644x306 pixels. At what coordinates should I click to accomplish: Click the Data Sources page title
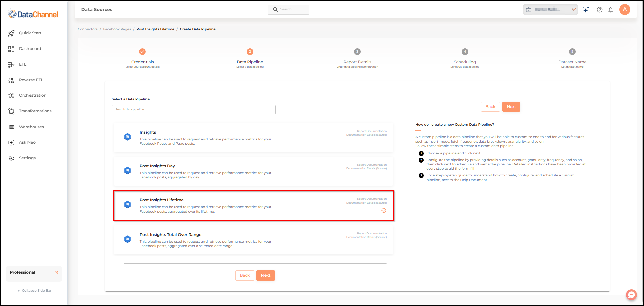point(97,10)
